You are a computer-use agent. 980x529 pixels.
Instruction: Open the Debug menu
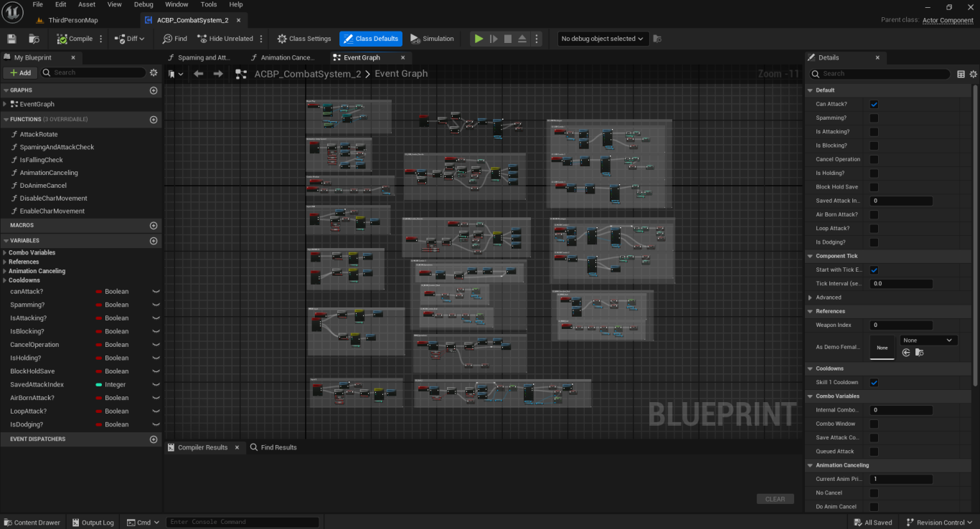pos(143,4)
